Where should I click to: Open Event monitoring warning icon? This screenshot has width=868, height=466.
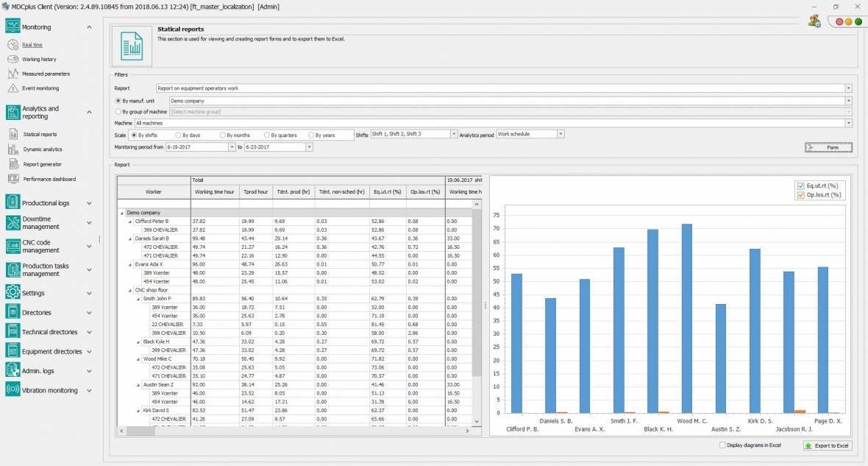click(13, 88)
